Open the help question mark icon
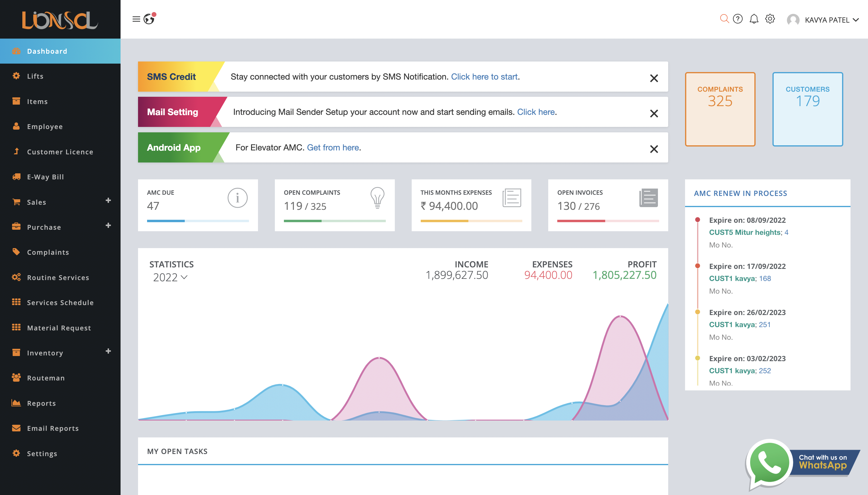The width and height of the screenshot is (868, 495). (x=737, y=19)
